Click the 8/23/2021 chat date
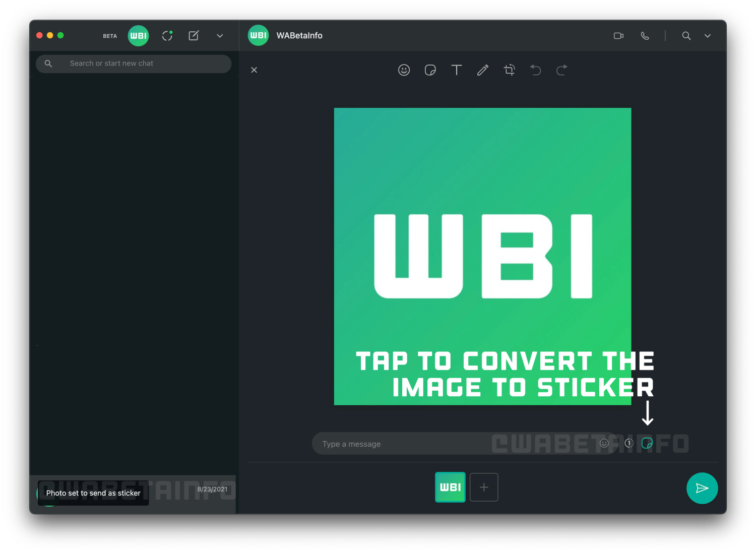This screenshot has width=756, height=553. click(x=212, y=489)
